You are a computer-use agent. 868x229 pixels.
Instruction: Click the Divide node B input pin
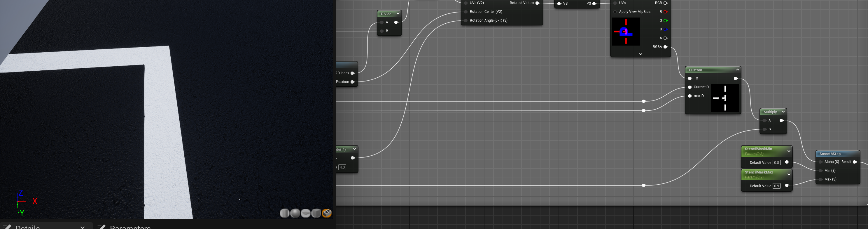382,31
